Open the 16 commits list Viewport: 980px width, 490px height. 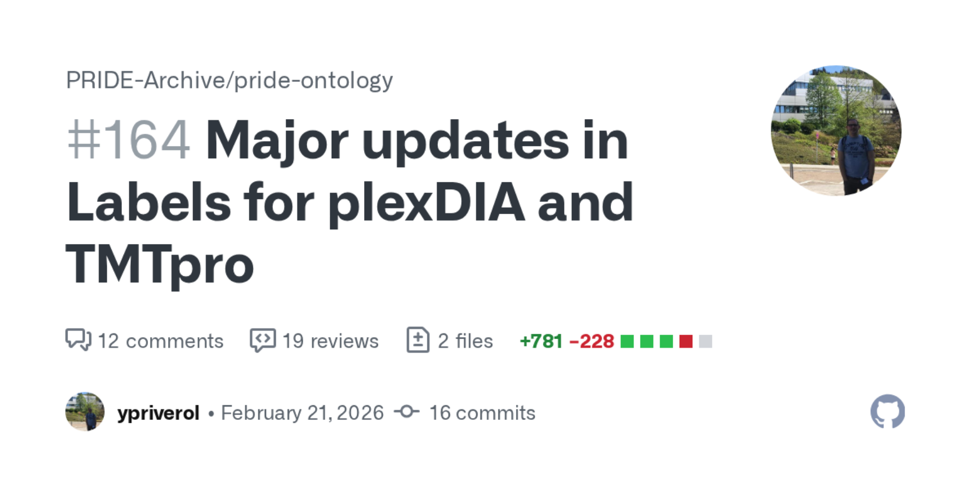[482, 413]
